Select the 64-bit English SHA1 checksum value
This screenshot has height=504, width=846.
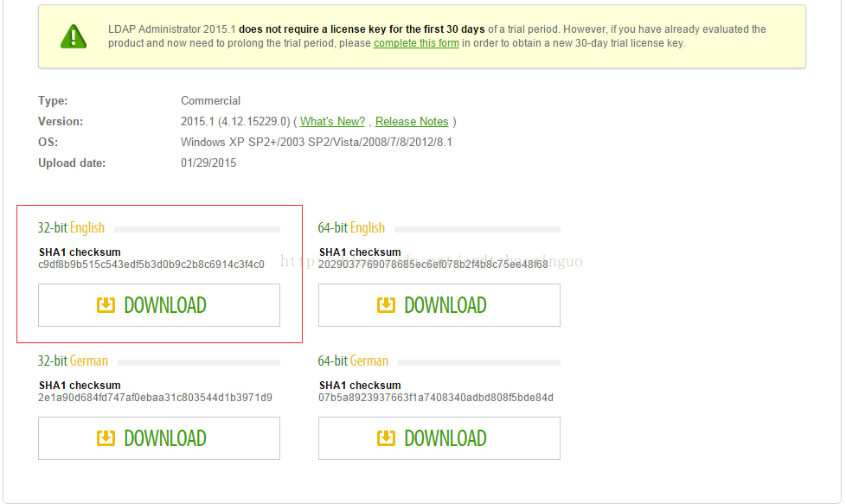433,265
